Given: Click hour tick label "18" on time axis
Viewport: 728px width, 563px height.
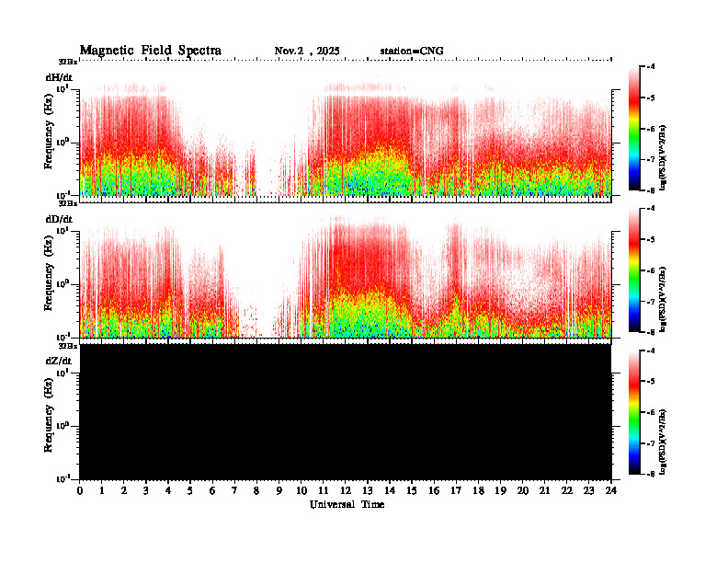Looking at the screenshot, I should pyautogui.click(x=478, y=491).
